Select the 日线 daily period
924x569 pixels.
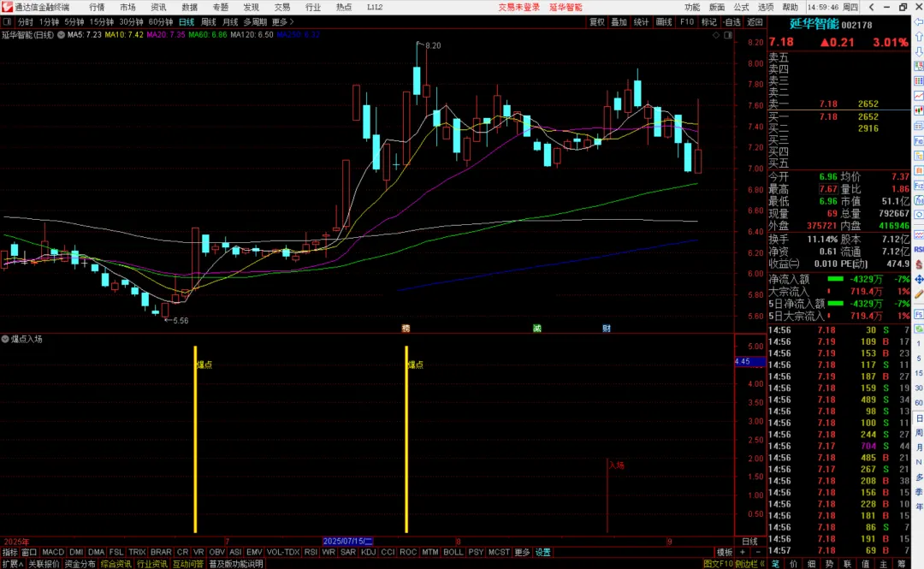[187, 22]
